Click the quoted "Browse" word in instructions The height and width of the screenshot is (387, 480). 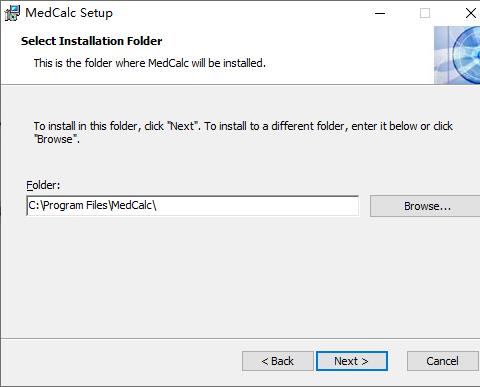56,139
